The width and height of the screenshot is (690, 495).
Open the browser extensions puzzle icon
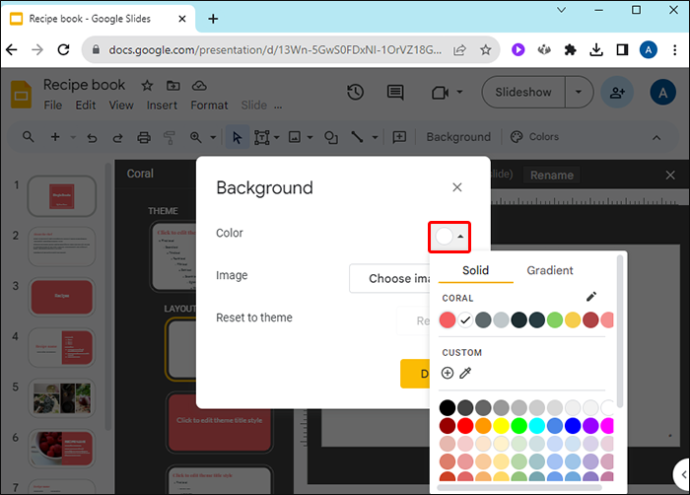570,50
